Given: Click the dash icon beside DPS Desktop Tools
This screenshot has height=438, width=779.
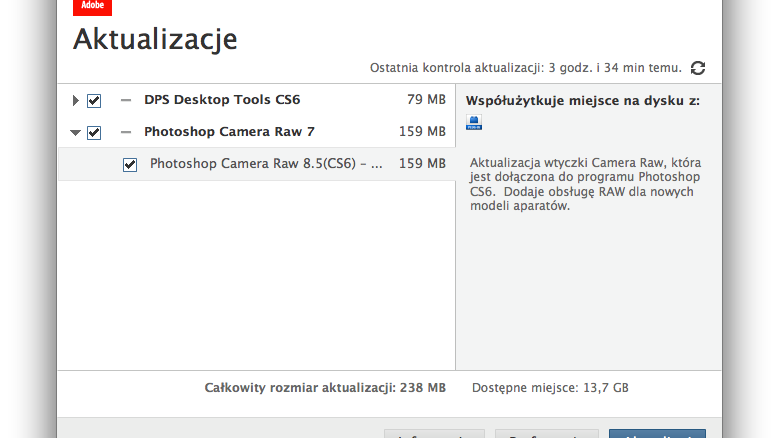Looking at the screenshot, I should [x=126, y=100].
